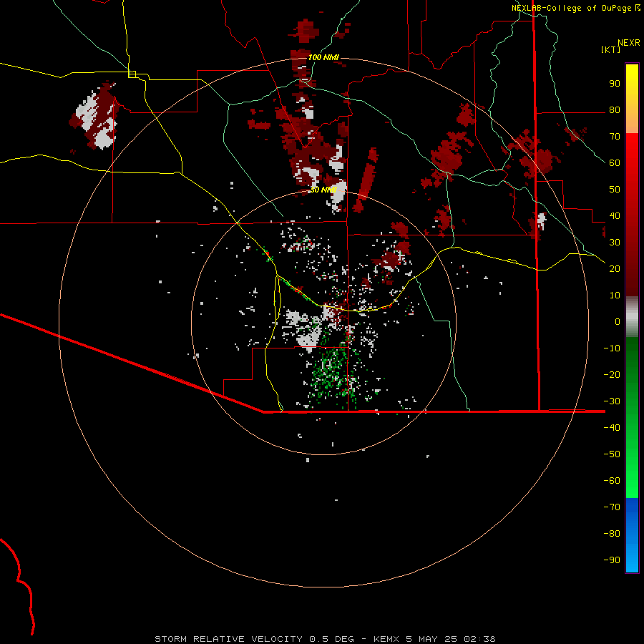Click the '5 MAY 25' date text
The image size is (644, 644).
[x=431, y=639]
